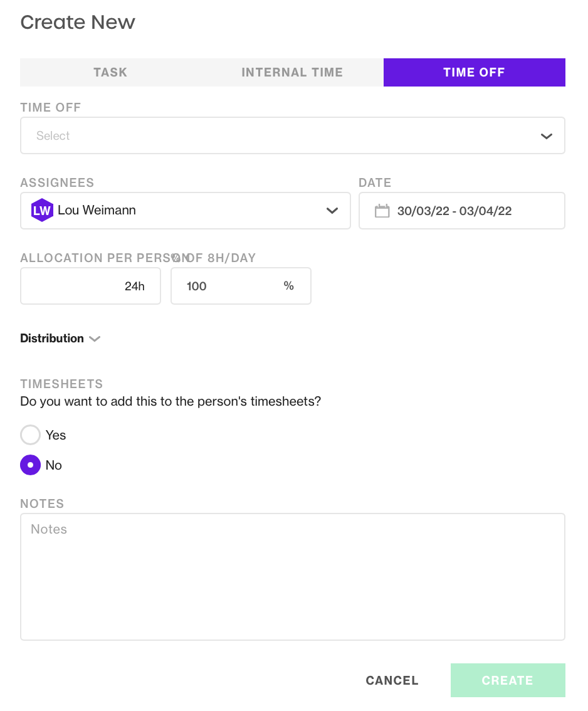Click the LW avatar badge
Viewport: 588px width, 711px height.
42,211
